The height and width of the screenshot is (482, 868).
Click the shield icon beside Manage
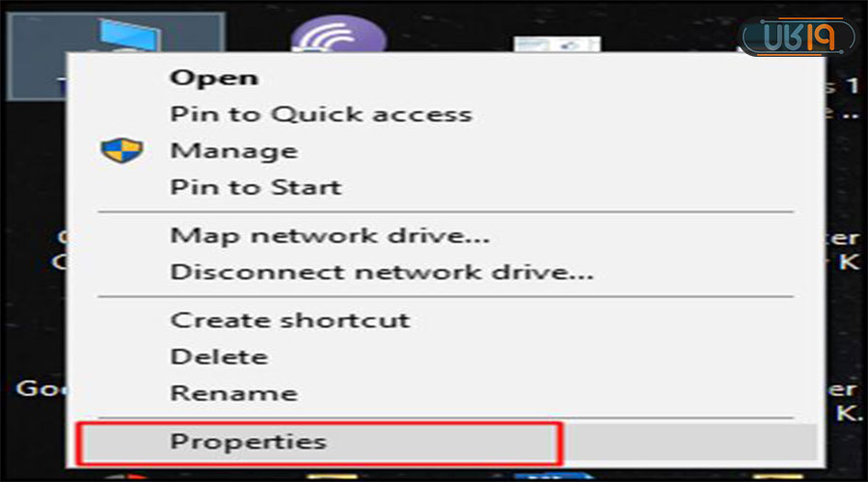[122, 150]
